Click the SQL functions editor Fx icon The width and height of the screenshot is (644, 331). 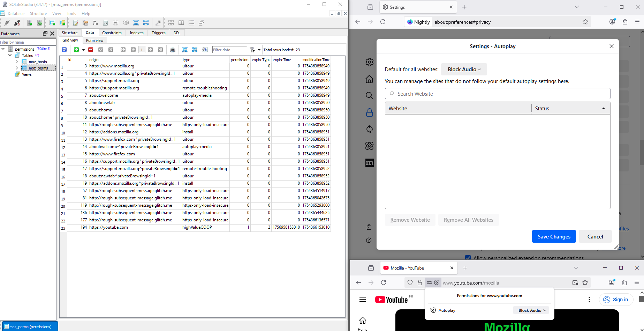[x=96, y=23]
